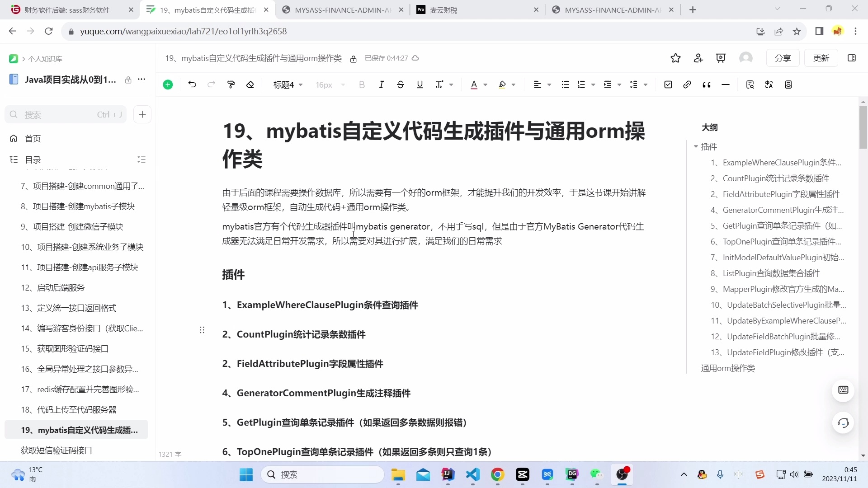Screen dimensions: 868x488
Task: Apply underline formatting
Action: click(420, 84)
